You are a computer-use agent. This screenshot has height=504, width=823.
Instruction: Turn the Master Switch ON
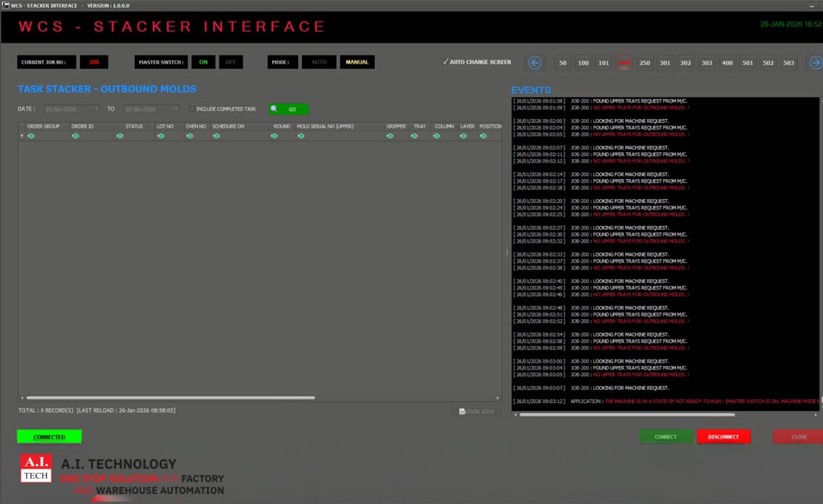[203, 62]
